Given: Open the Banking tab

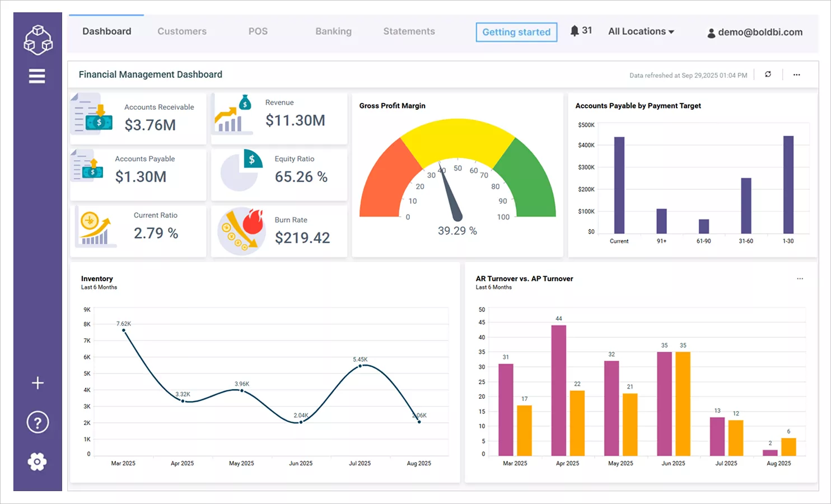Looking at the screenshot, I should [x=333, y=31].
